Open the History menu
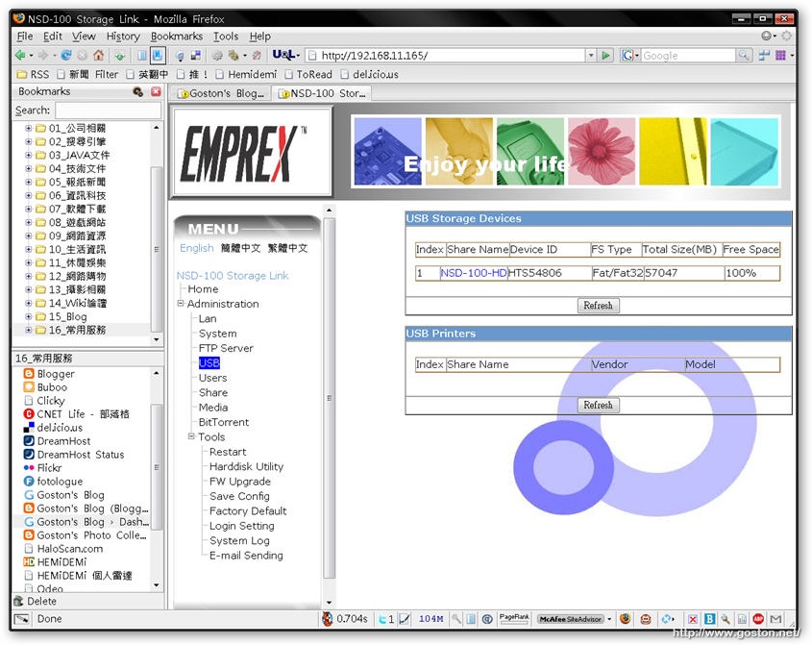This screenshot has height=645, width=812. pyautogui.click(x=123, y=37)
